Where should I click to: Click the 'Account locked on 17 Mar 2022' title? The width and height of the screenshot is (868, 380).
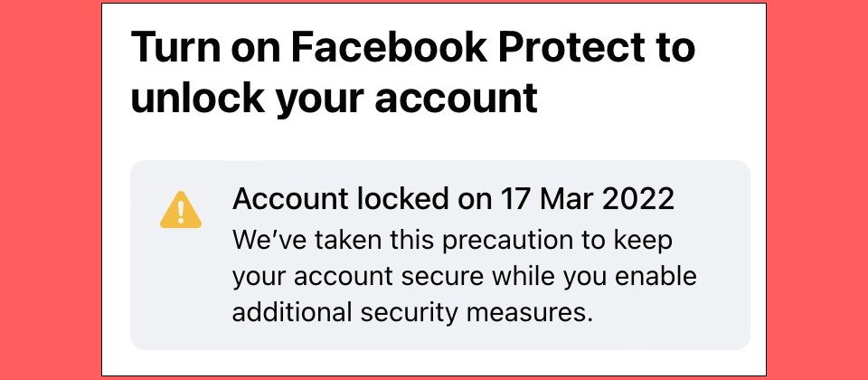pos(453,199)
